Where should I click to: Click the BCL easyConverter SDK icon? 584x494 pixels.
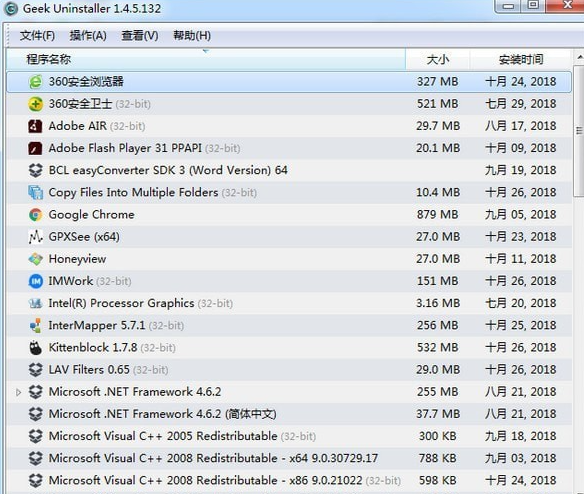(x=36, y=170)
